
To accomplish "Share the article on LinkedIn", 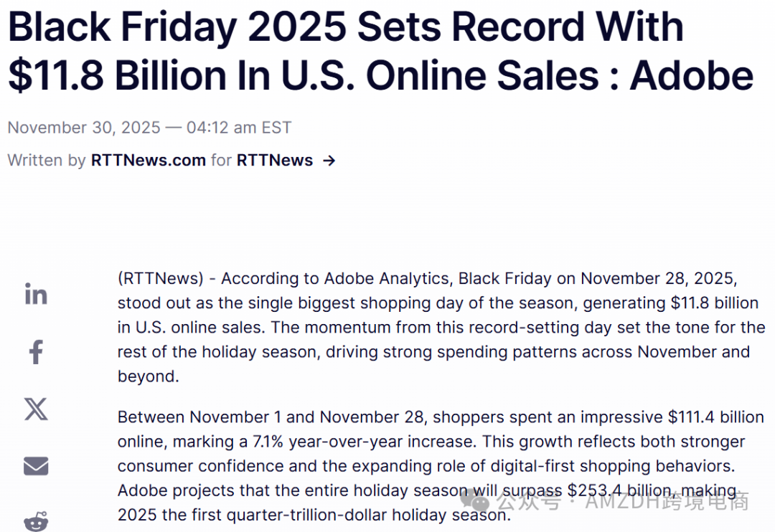I will (x=36, y=294).
